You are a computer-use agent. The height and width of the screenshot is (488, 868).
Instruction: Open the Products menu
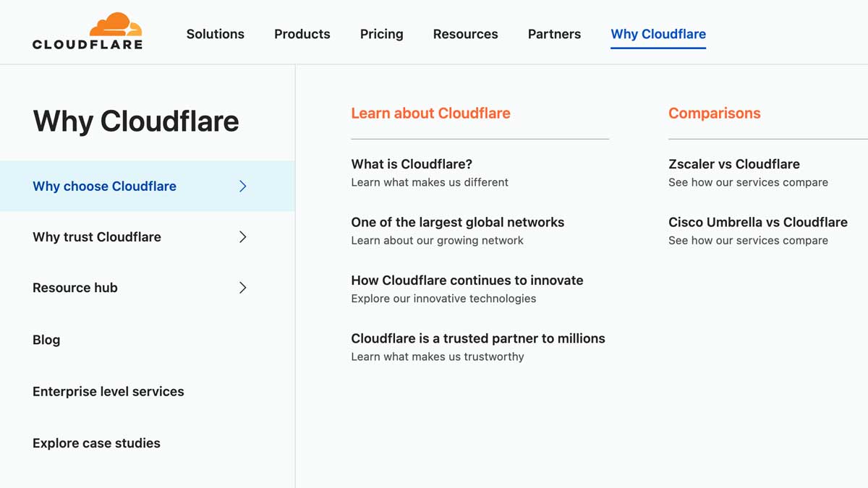pyautogui.click(x=302, y=34)
